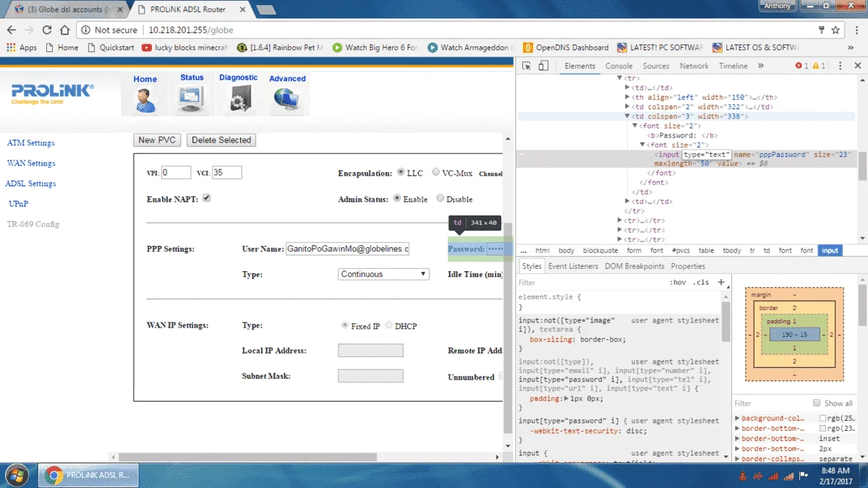Switch to the Network tab
Screen dimensions: 868x488
click(x=694, y=66)
